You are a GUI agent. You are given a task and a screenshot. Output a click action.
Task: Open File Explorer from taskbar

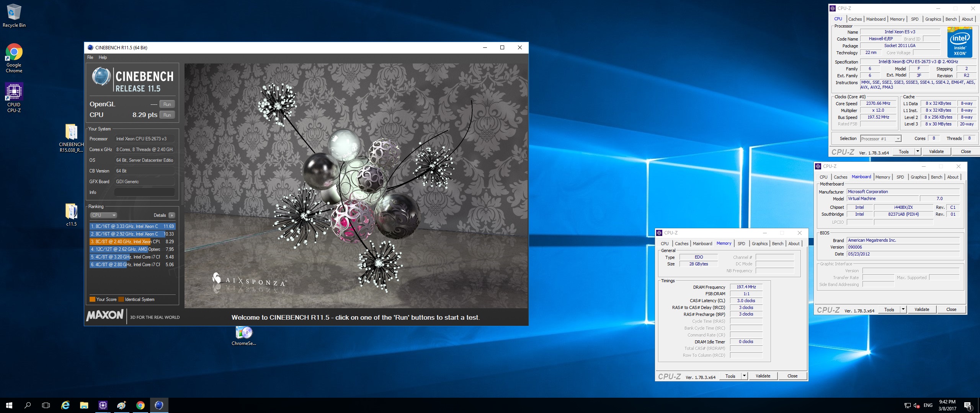pos(84,405)
